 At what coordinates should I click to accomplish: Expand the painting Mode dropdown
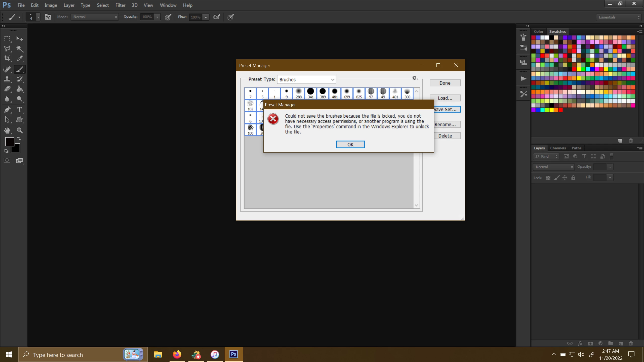(x=95, y=17)
